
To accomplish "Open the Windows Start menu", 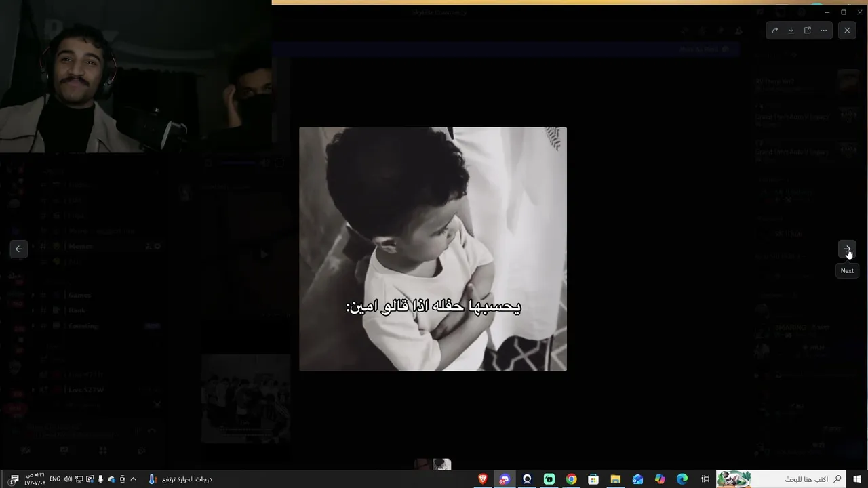I will [x=857, y=479].
